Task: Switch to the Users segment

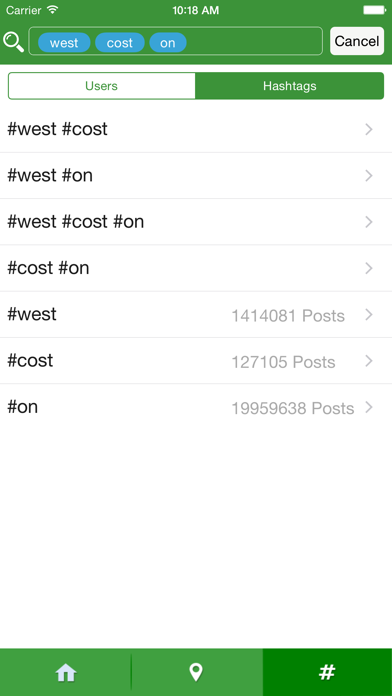Action: click(102, 86)
